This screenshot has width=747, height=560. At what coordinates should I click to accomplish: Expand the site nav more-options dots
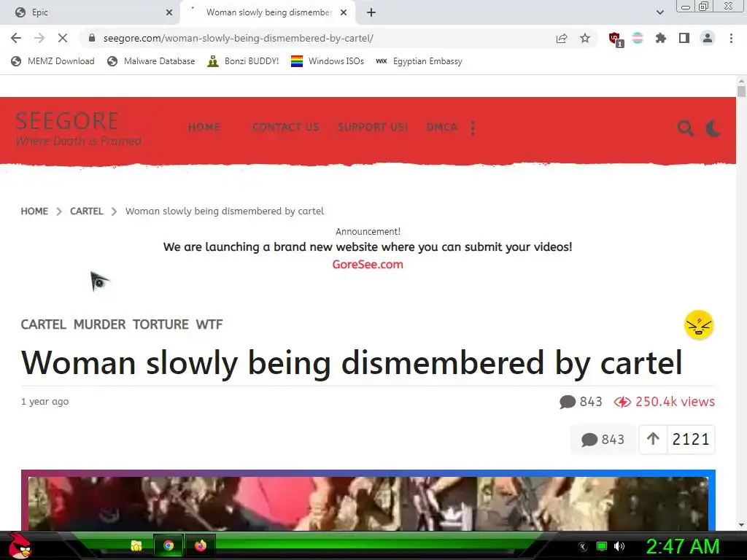point(473,128)
